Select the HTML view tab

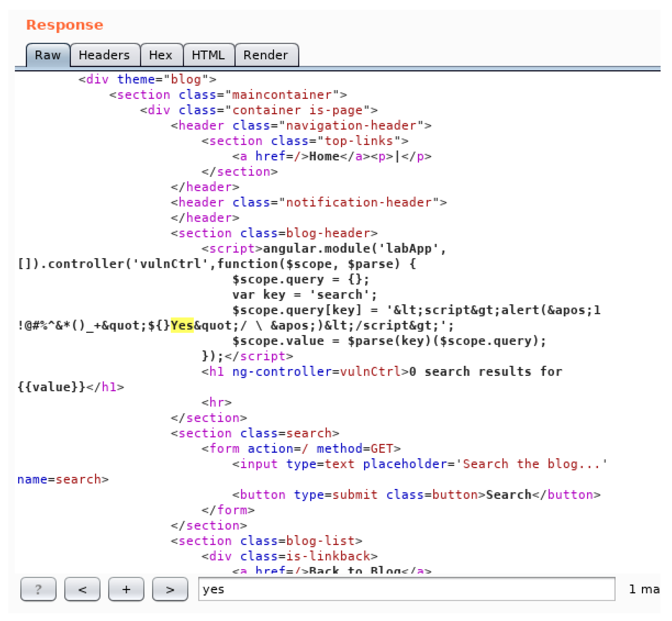[x=208, y=55]
